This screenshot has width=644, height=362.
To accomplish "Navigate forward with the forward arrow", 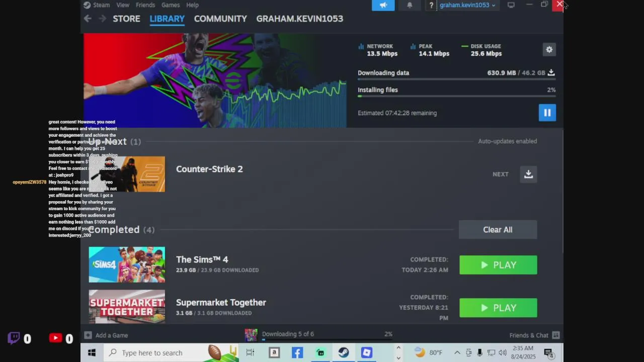I will (x=102, y=19).
